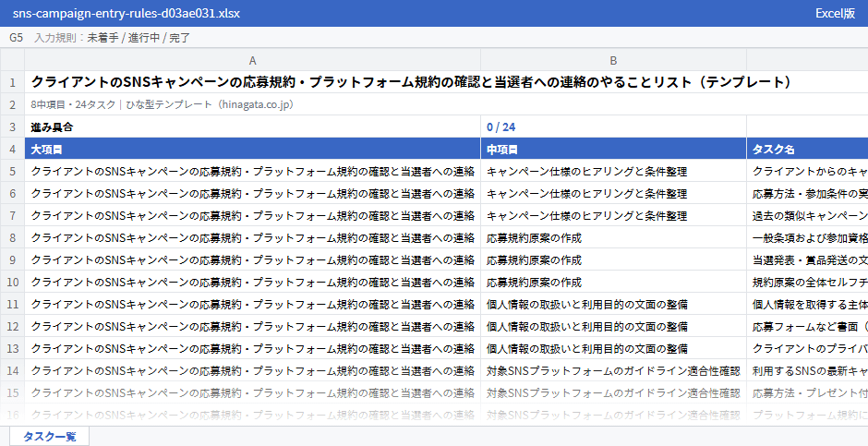Click the file name sns-campaign-entry-rules-d03ae031.xlsx
This screenshot has width=868, height=446.
coord(127,13)
